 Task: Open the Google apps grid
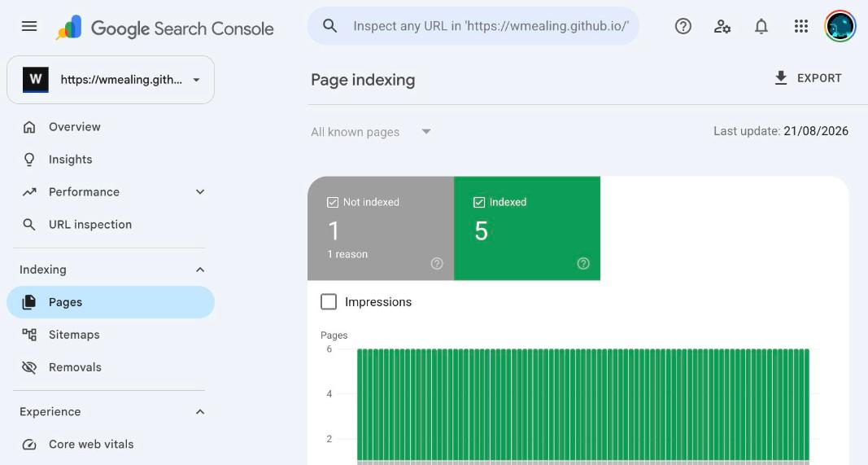(801, 26)
